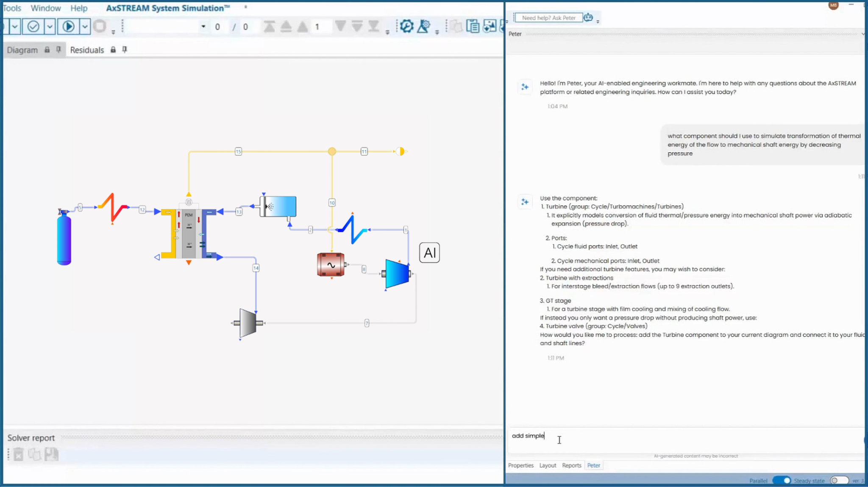Select the grey compressor component
Image resolution: width=868 pixels, height=487 pixels.
248,323
